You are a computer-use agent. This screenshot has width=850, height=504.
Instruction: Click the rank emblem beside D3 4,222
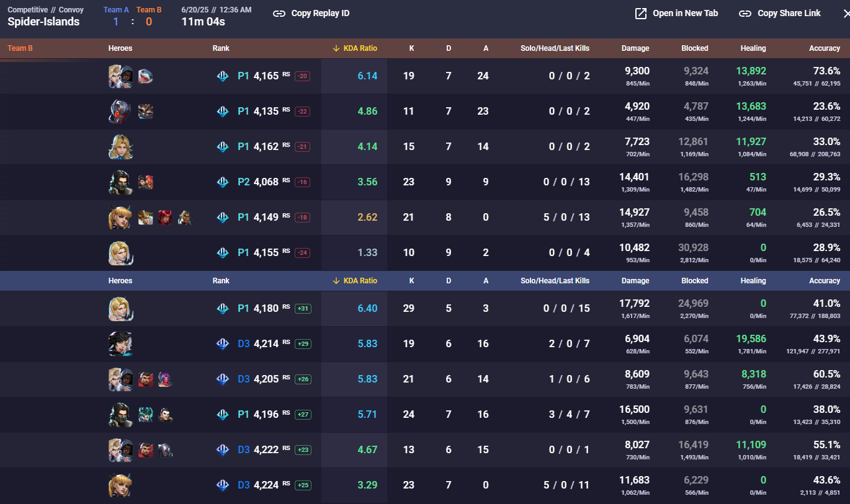[x=222, y=450]
